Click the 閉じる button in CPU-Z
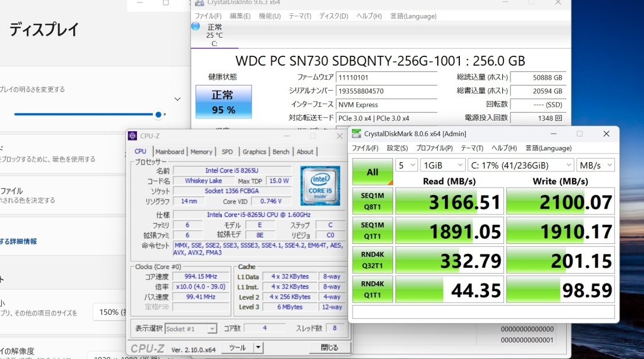 click(330, 347)
